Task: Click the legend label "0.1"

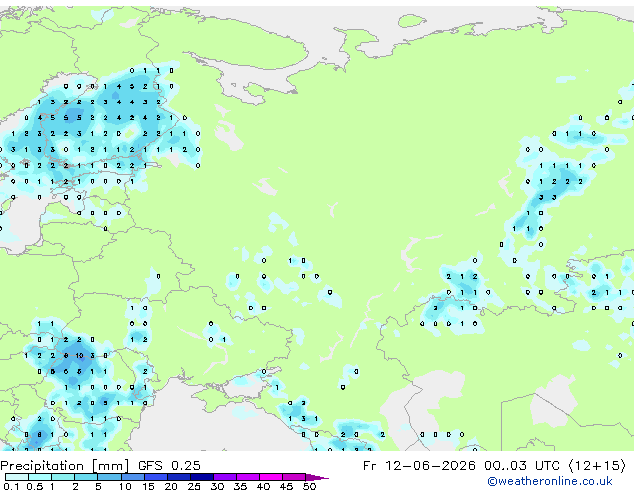Action: point(12,486)
